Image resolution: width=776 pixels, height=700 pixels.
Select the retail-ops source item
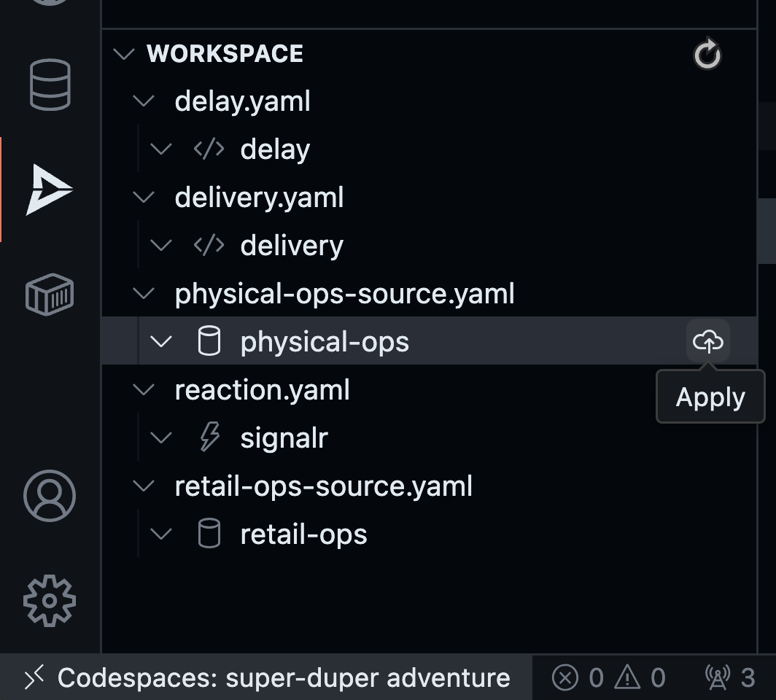[x=303, y=534]
